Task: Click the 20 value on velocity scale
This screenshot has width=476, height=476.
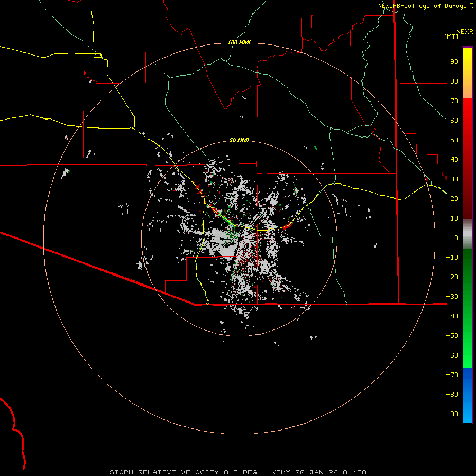Action: (x=454, y=199)
